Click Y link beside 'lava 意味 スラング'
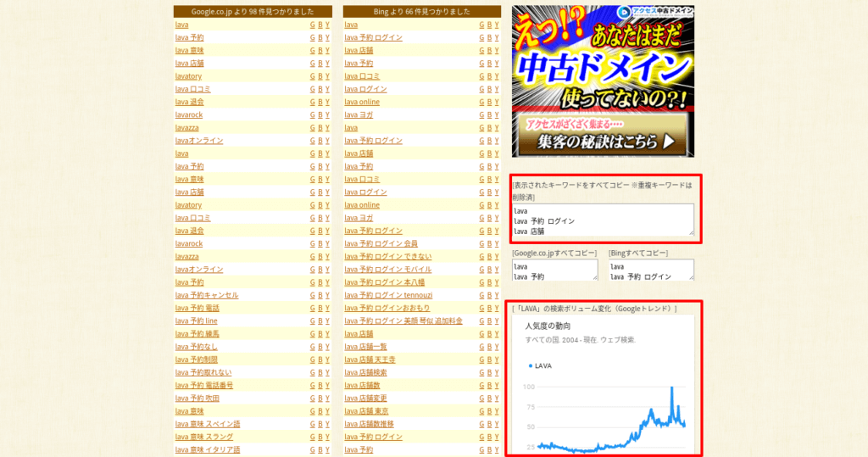The width and height of the screenshot is (868, 457). pyautogui.click(x=327, y=437)
